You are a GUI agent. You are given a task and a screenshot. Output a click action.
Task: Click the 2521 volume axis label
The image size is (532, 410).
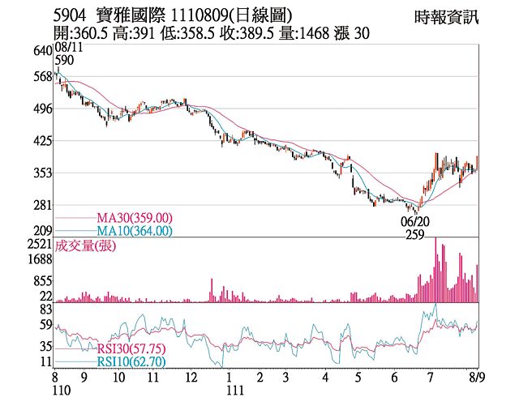point(40,244)
